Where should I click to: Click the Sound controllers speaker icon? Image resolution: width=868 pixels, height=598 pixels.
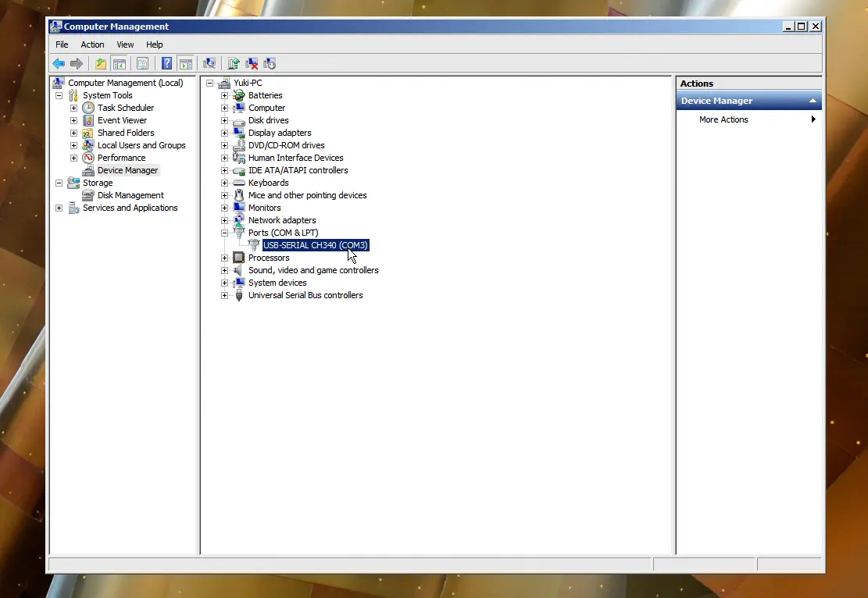238,270
